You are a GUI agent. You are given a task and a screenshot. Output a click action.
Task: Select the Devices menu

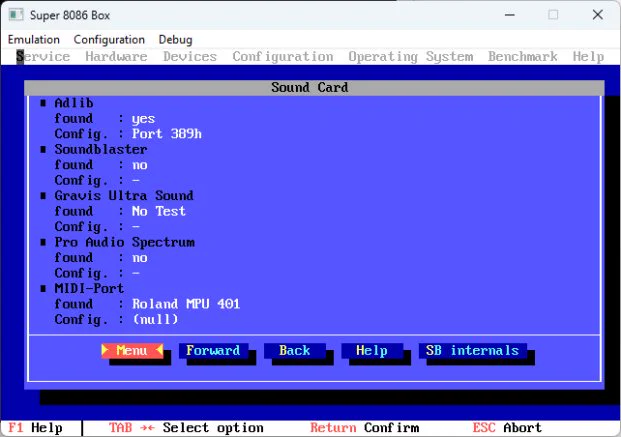click(x=190, y=56)
